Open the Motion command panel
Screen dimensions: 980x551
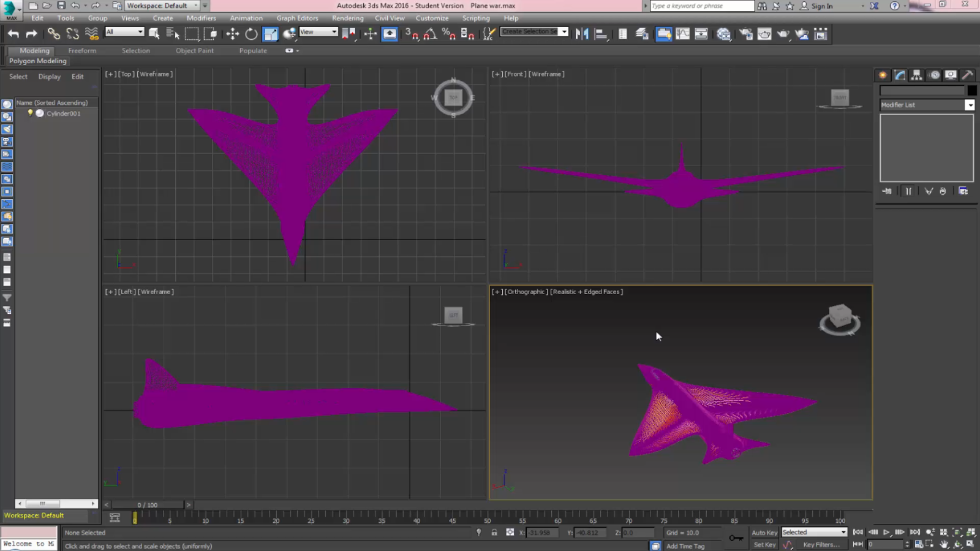(x=934, y=75)
